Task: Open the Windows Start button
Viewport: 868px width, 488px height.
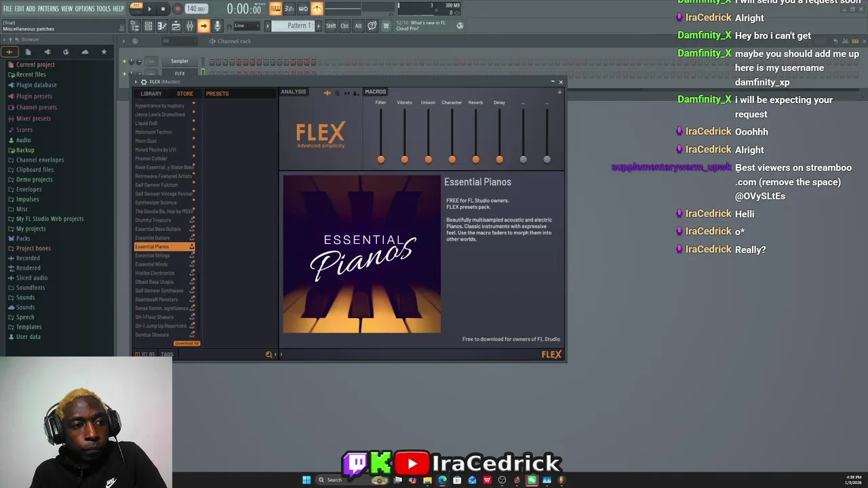Action: pos(307,480)
